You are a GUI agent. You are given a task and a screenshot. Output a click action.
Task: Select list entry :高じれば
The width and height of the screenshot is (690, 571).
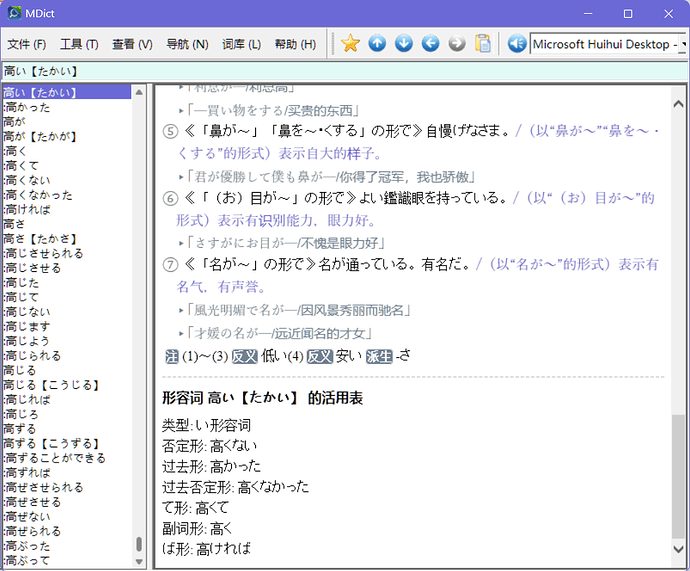pos(27,399)
